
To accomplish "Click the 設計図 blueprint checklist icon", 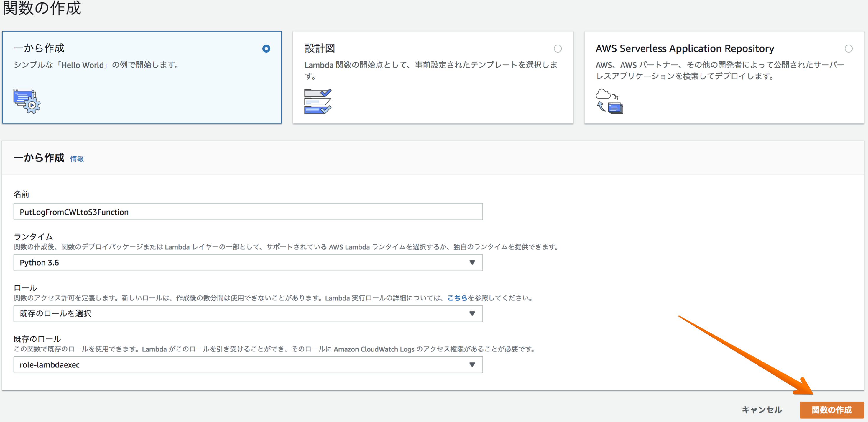I will click(318, 101).
